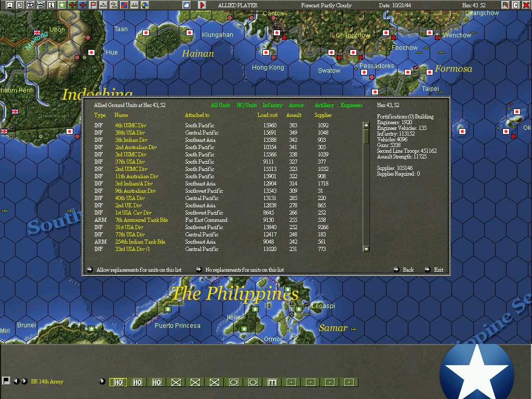Click the round arrow before the unit counters row
Viewport: 532px width, 399px height.
coord(102,381)
